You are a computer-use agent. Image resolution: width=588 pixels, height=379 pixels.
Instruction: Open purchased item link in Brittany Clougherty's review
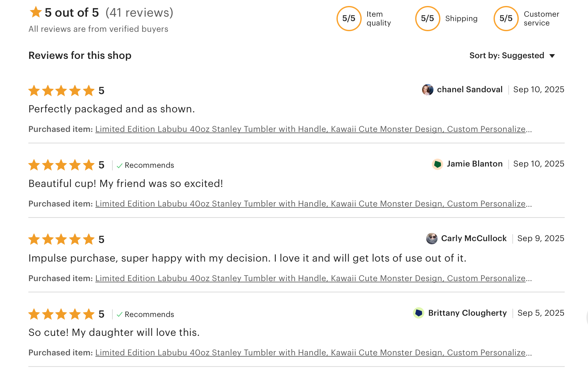pos(313,353)
